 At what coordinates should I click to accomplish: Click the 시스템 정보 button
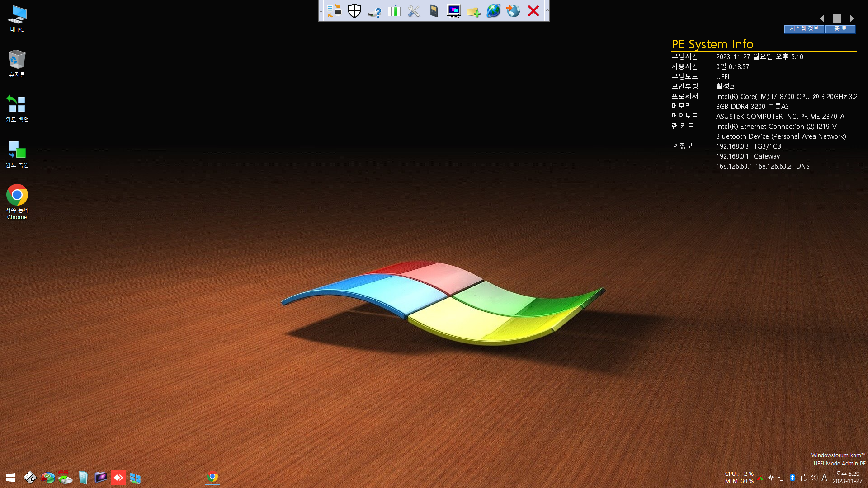[x=804, y=28]
